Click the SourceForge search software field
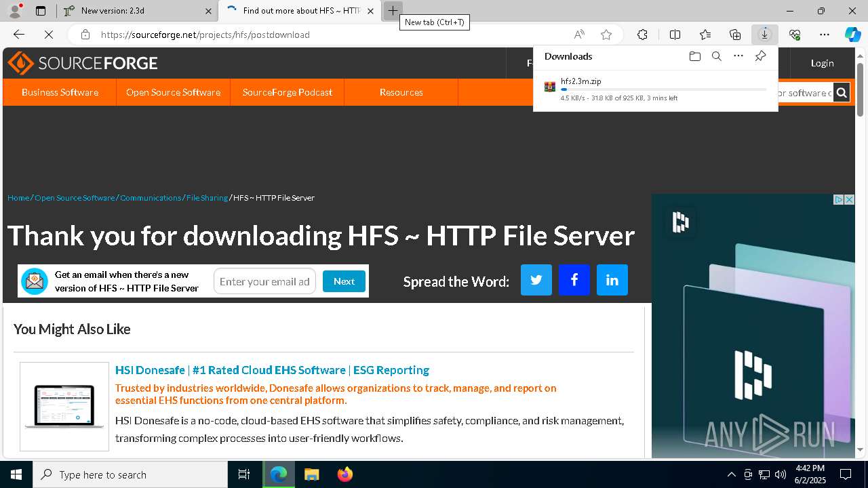This screenshot has width=868, height=488. [805, 93]
